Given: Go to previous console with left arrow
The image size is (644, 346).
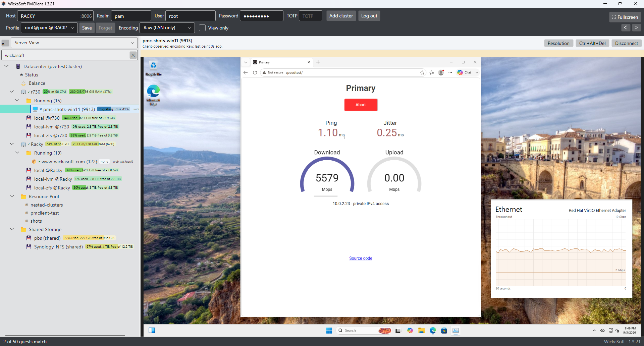Looking at the screenshot, I should click(x=626, y=28).
